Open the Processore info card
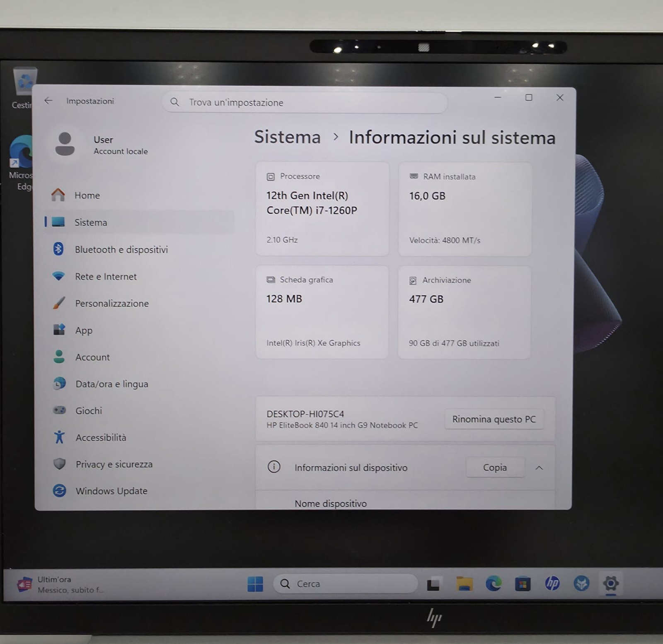 322,209
